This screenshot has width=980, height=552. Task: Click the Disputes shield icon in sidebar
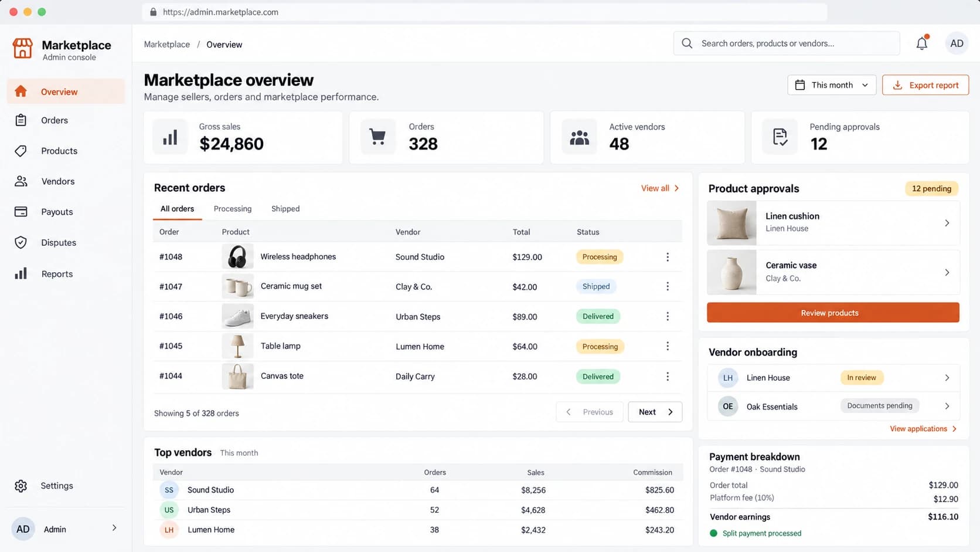pyautogui.click(x=21, y=242)
